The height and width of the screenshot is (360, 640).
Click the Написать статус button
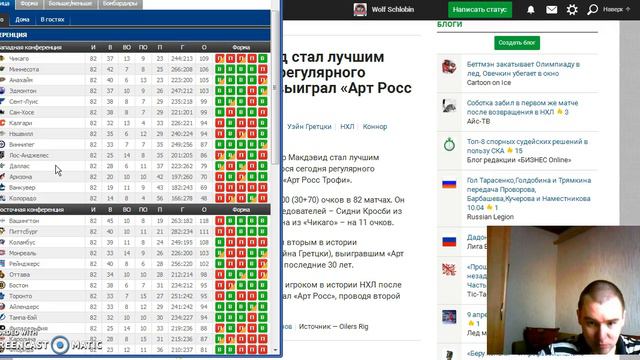point(480,9)
